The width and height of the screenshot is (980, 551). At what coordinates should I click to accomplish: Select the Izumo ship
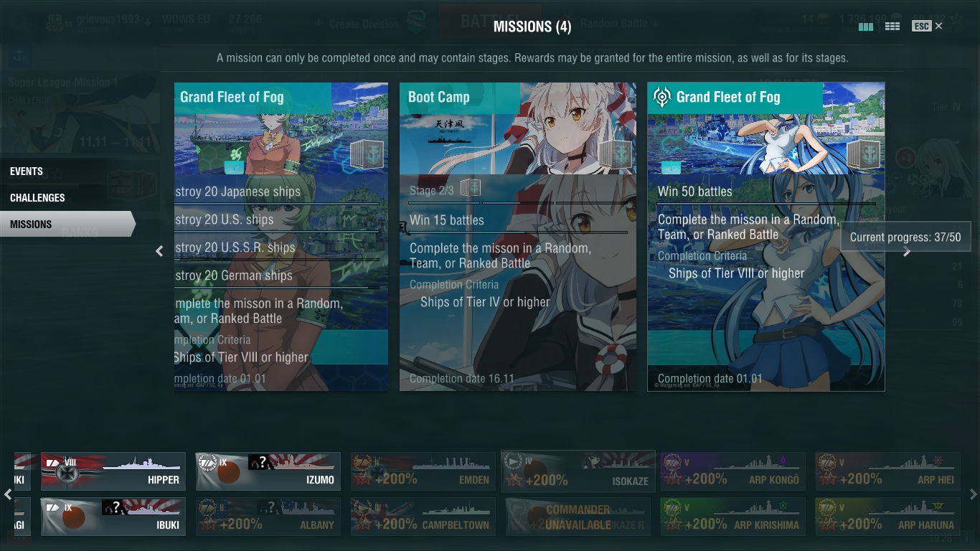(x=268, y=471)
